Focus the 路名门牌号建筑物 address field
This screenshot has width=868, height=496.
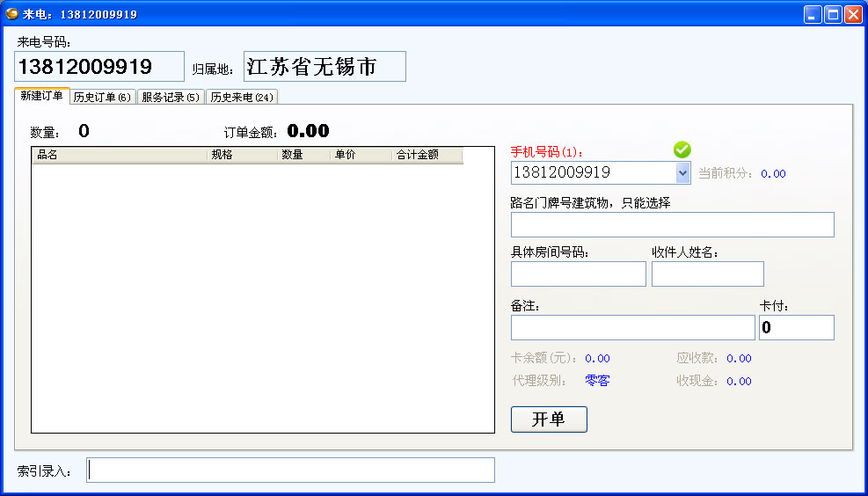(x=672, y=225)
